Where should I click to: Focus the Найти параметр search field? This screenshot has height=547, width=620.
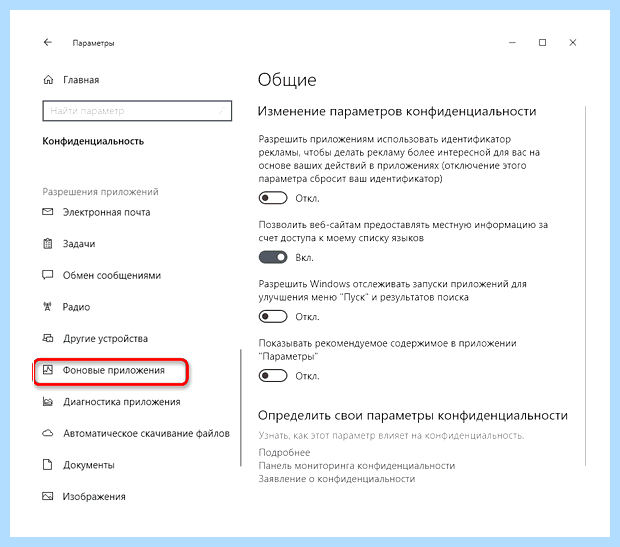137,111
